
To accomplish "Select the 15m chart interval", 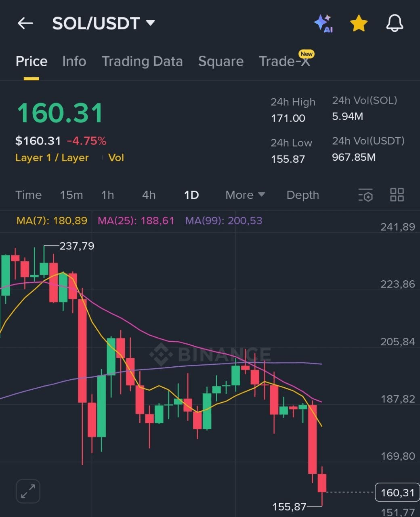I will [x=71, y=195].
